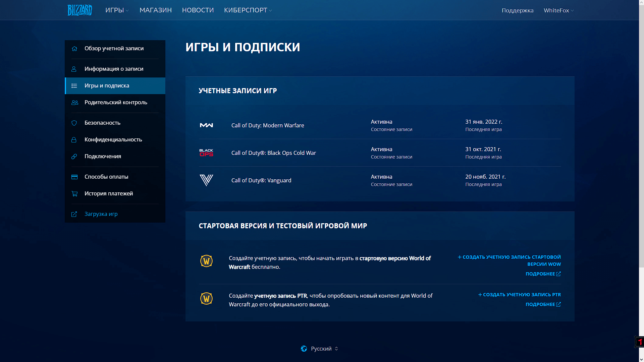The width and height of the screenshot is (644, 362).
Task: Click the ИГРЫ И ПОДПИСКИ page heading
Action: click(243, 47)
